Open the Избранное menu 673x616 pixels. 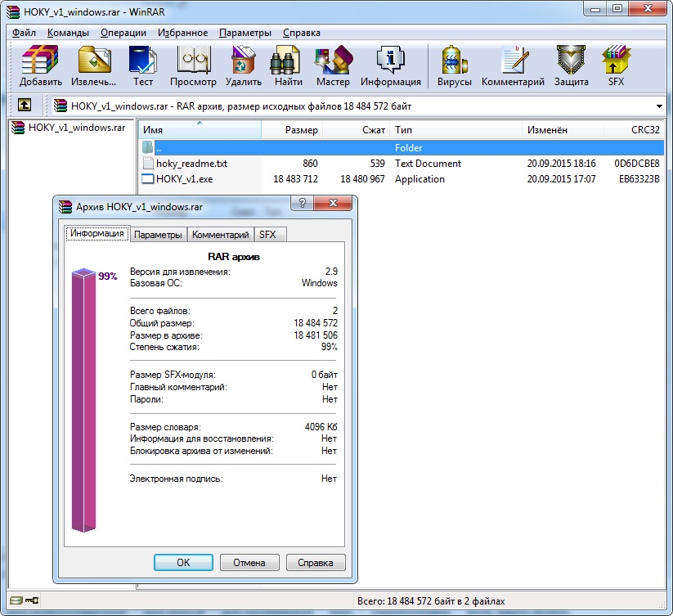182,33
